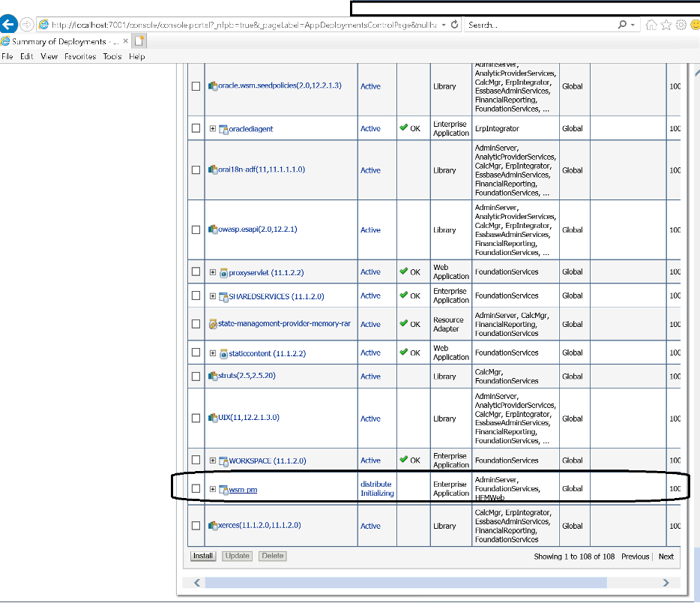Click the Install button
The image size is (700, 603).
pos(203,556)
